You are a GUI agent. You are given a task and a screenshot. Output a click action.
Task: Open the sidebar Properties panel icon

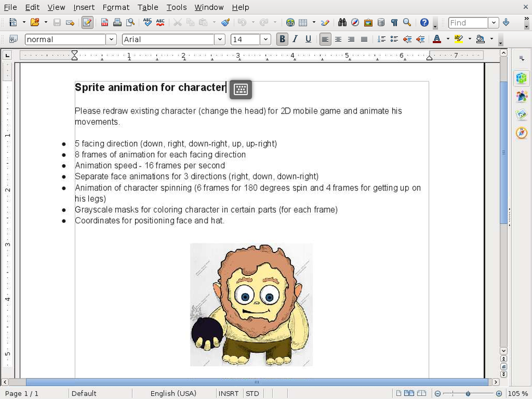tap(521, 78)
